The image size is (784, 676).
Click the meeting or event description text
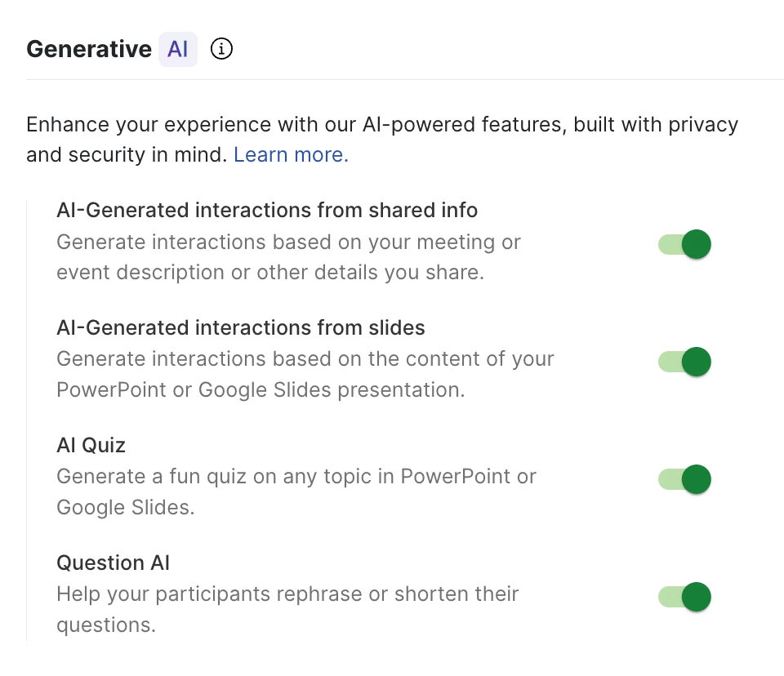[288, 257]
